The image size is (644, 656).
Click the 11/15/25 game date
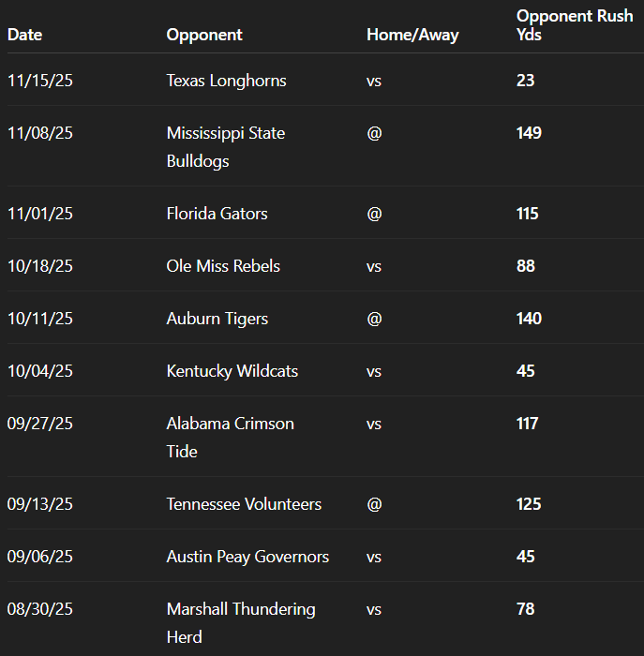tap(39, 81)
